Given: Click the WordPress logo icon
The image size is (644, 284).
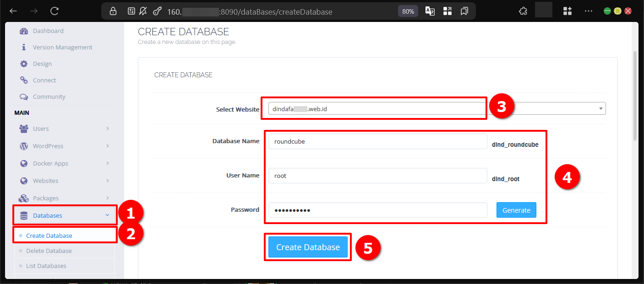Looking at the screenshot, I should 24,146.
